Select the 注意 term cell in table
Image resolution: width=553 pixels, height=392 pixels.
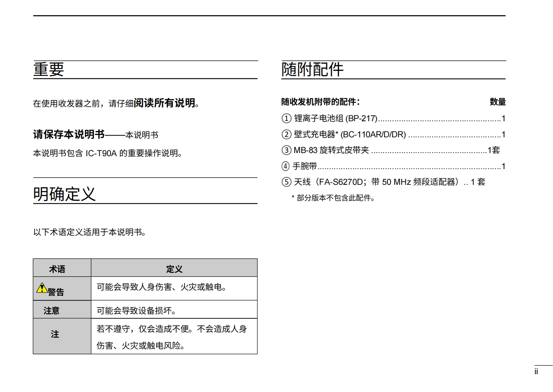coord(51,310)
